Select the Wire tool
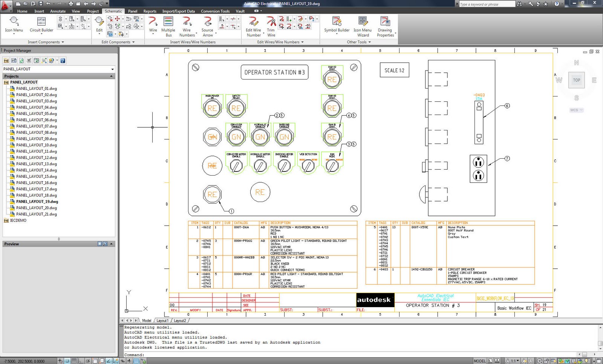This screenshot has height=364, width=603. 153,25
